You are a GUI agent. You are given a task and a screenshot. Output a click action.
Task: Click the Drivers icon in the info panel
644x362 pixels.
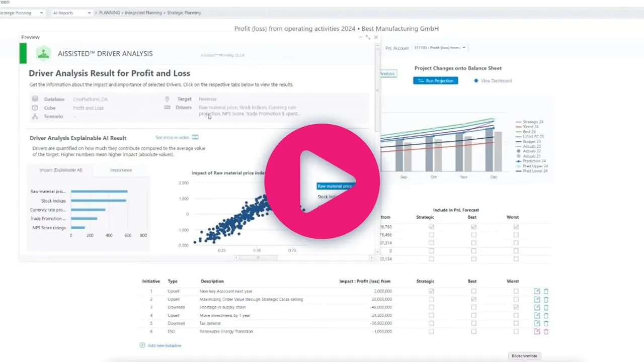coord(167,107)
